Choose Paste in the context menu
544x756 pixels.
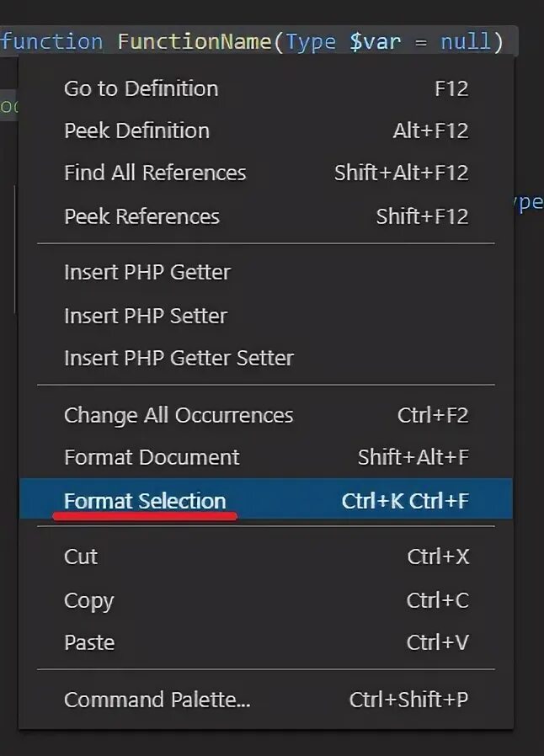[x=89, y=642]
